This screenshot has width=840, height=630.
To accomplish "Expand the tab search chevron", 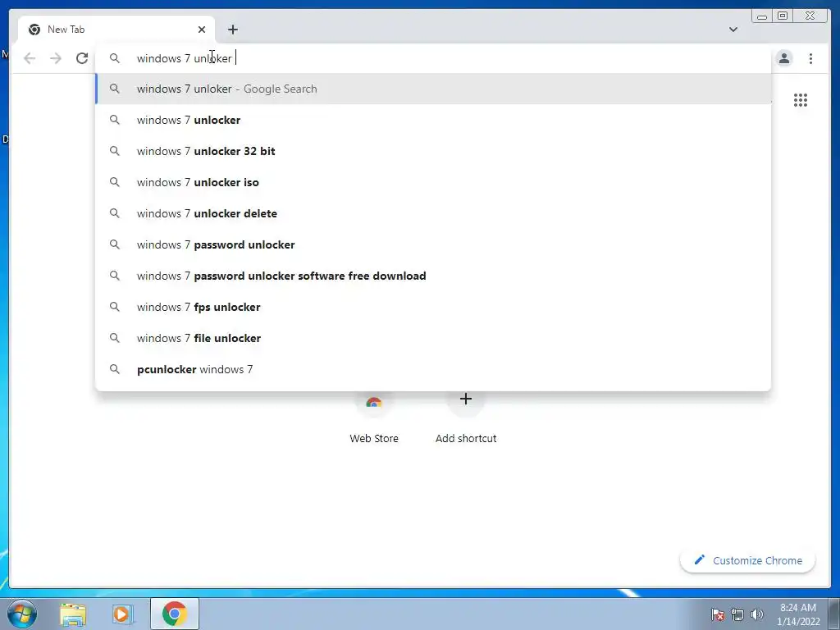I will [x=733, y=30].
